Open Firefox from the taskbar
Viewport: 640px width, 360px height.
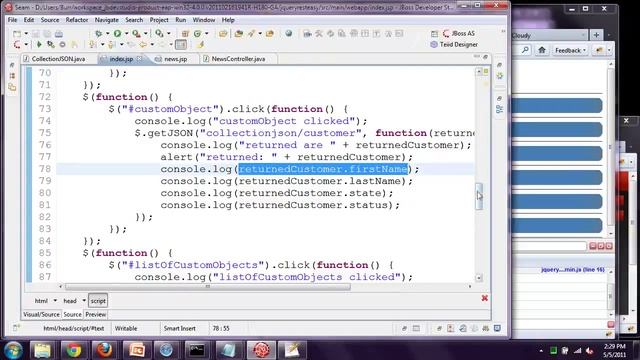[x=104, y=350]
